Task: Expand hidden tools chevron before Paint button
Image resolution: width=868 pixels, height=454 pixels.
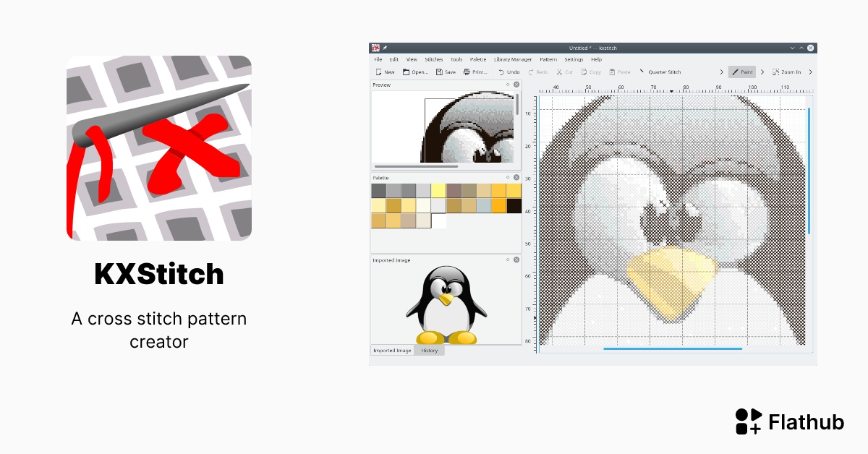Action: tap(721, 72)
